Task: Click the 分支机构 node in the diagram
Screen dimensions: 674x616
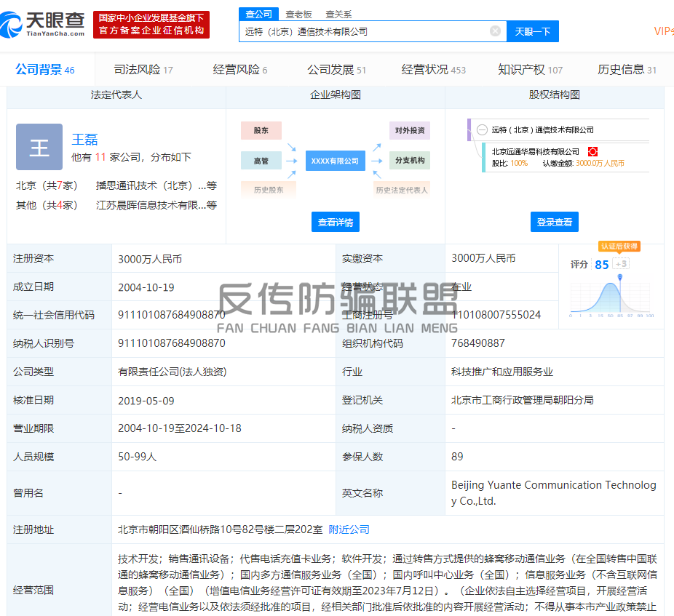Action: pos(409,161)
